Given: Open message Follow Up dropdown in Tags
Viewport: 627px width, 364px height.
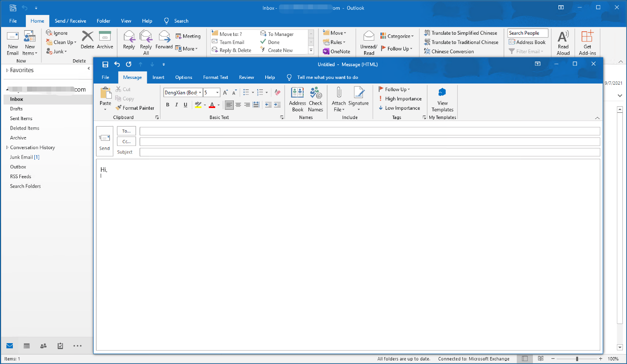Looking at the screenshot, I should point(394,89).
